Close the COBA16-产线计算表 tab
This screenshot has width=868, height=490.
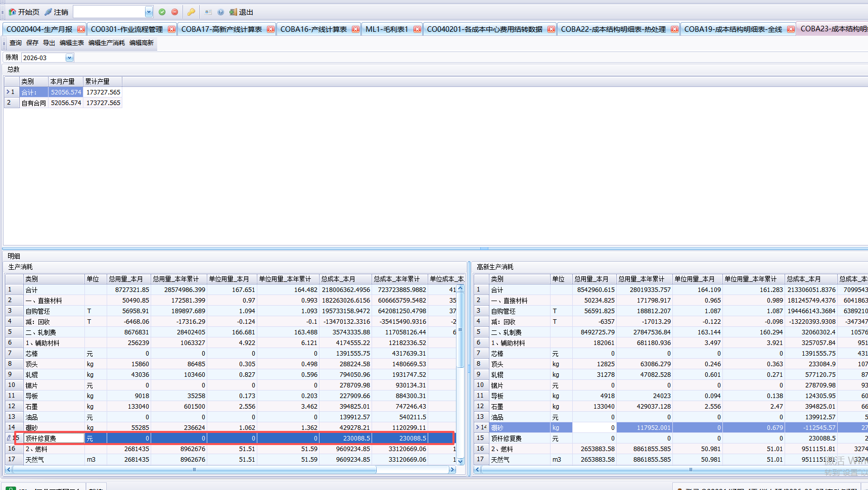coord(355,29)
